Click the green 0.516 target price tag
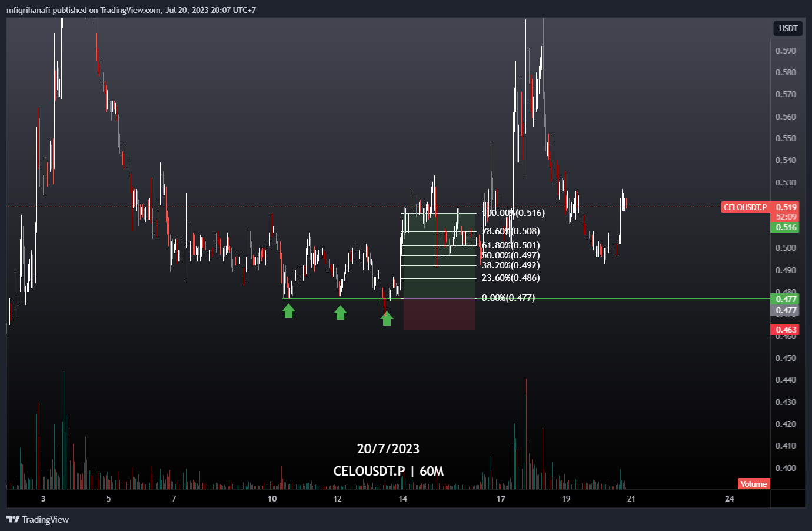This screenshot has width=812, height=531. 785,227
